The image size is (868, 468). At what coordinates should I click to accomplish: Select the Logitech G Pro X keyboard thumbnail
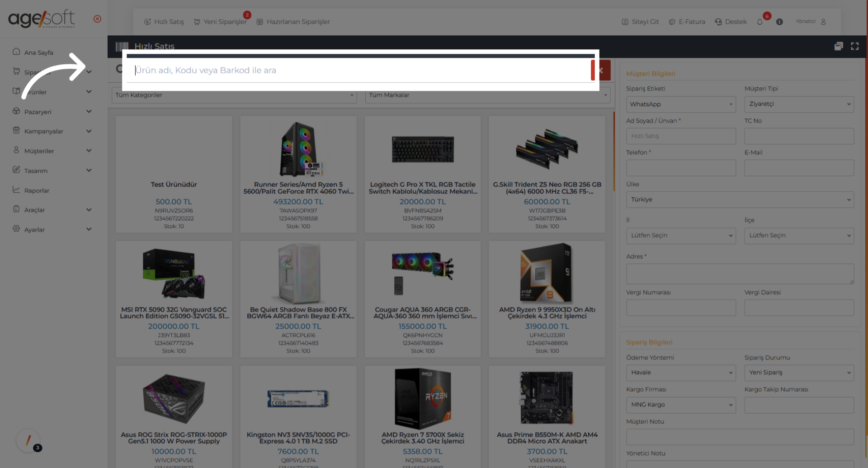pyautogui.click(x=423, y=149)
